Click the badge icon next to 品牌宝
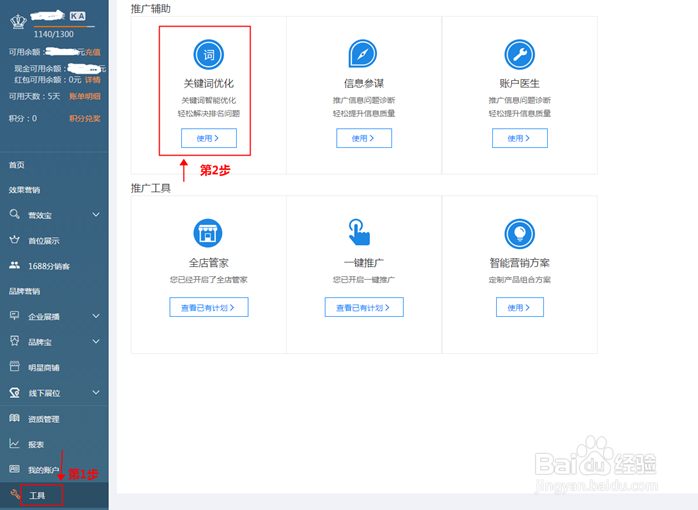698x510 pixels. pyautogui.click(x=15, y=341)
